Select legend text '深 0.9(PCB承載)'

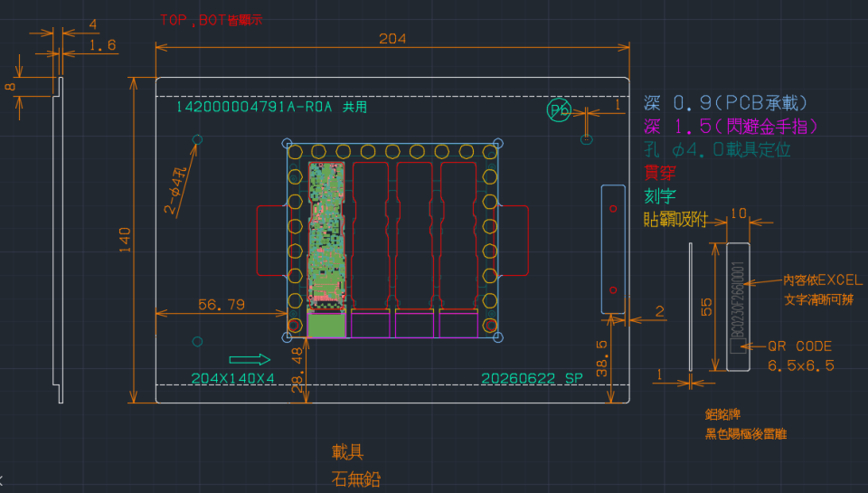pos(726,102)
